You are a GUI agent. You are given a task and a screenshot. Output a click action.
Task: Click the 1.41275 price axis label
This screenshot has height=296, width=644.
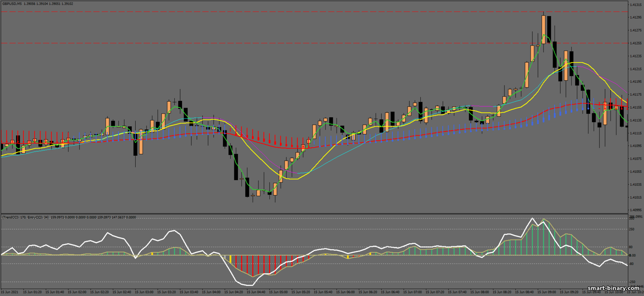(635, 30)
